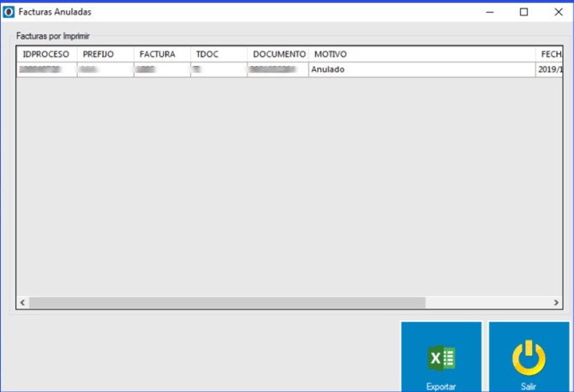Click the horizontal scrollbar left arrow
Image resolution: width=574 pixels, height=392 pixels.
23,303
